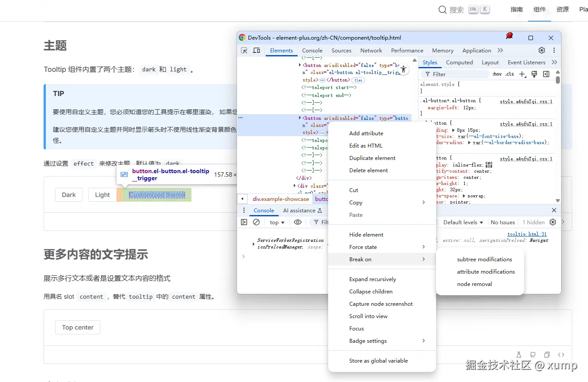Click the view source code icon
Screen dimensions: 588x382
(561, 355)
